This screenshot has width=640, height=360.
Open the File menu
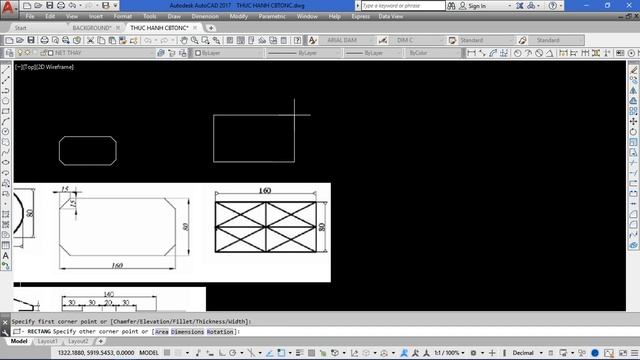(30, 16)
